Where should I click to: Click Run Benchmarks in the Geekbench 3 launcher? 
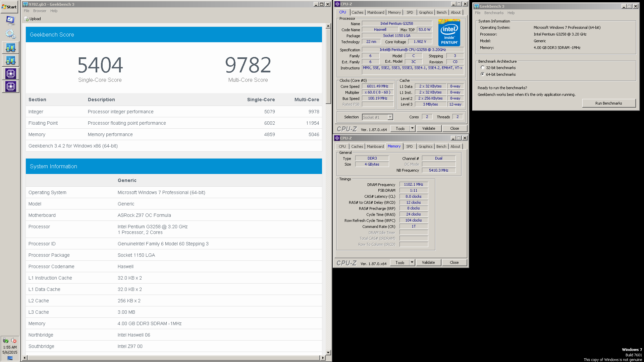point(609,103)
